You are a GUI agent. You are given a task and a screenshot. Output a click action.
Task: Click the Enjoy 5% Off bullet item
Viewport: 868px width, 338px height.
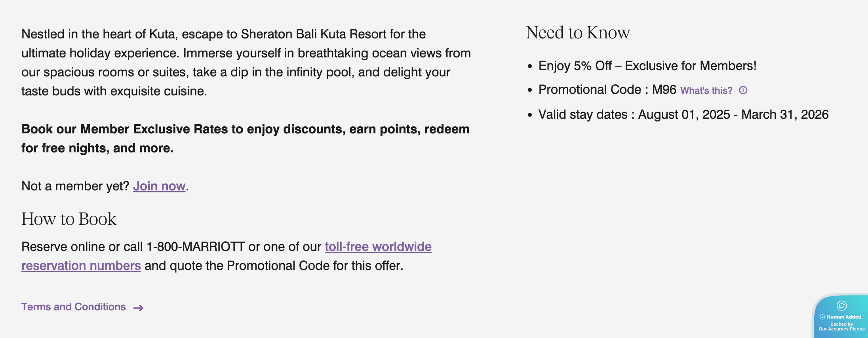pyautogui.click(x=647, y=66)
